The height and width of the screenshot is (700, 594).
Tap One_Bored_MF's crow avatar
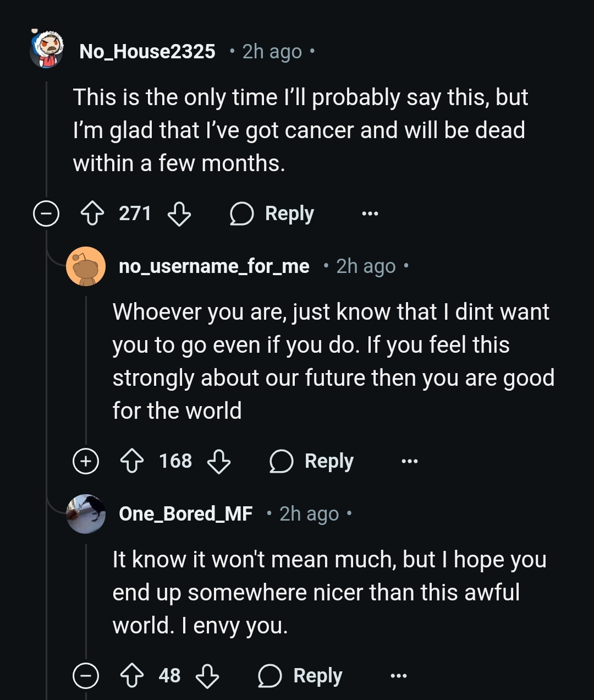point(86,514)
